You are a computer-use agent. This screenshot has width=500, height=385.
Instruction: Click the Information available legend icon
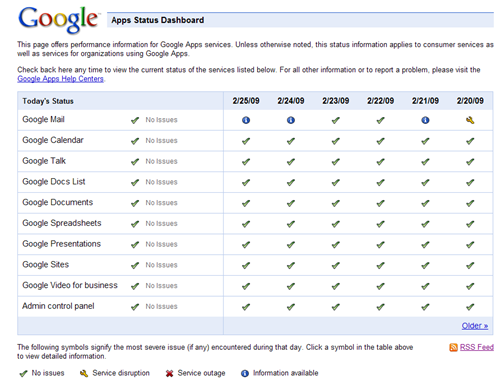point(245,374)
